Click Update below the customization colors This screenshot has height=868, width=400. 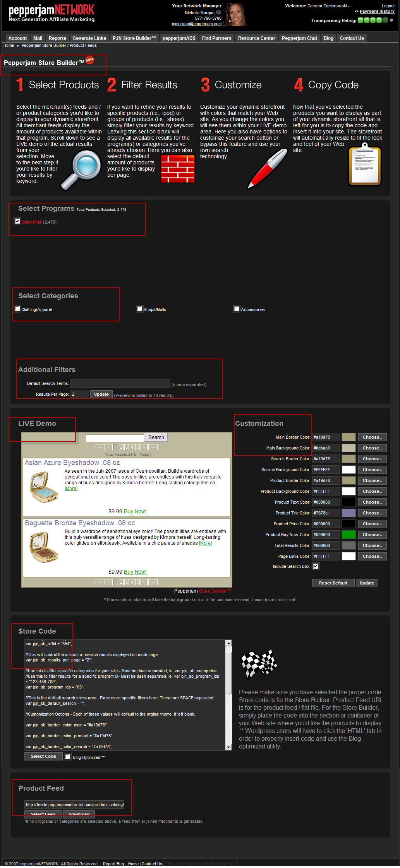[367, 583]
